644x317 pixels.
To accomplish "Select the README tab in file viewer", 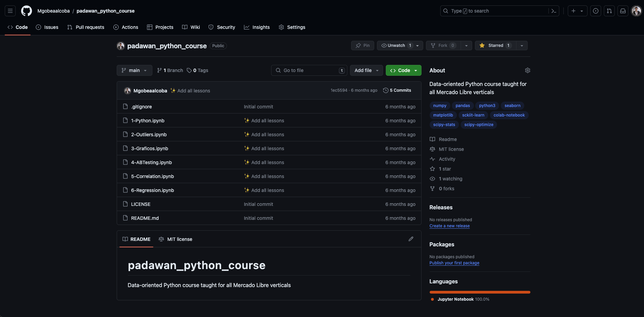I will (136, 239).
